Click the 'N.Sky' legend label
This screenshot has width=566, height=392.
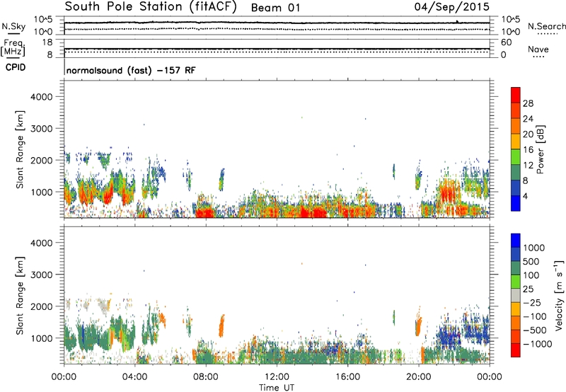point(13,26)
